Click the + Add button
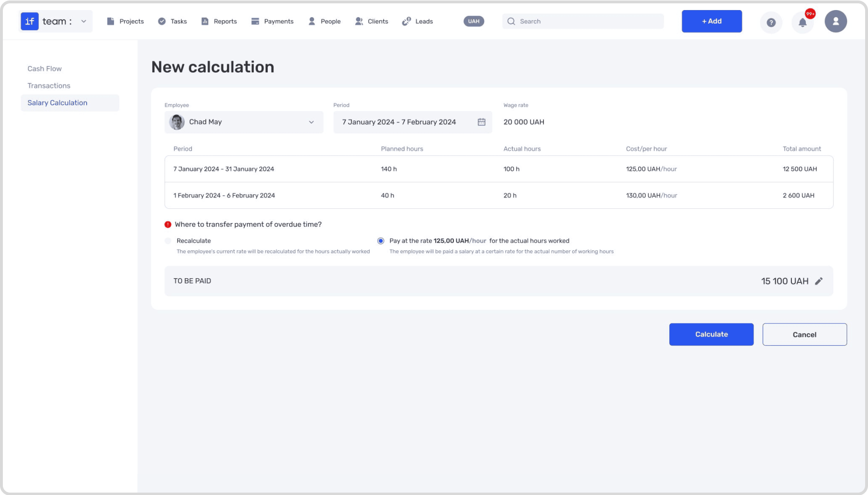Viewport: 868px width, 495px height. [711, 21]
